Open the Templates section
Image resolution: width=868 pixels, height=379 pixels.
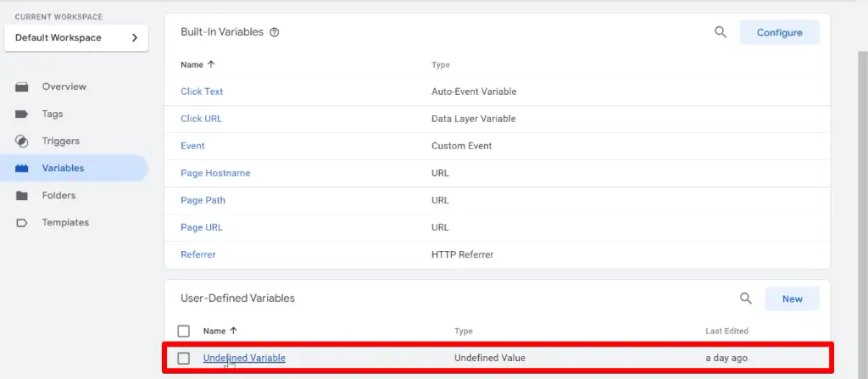65,223
